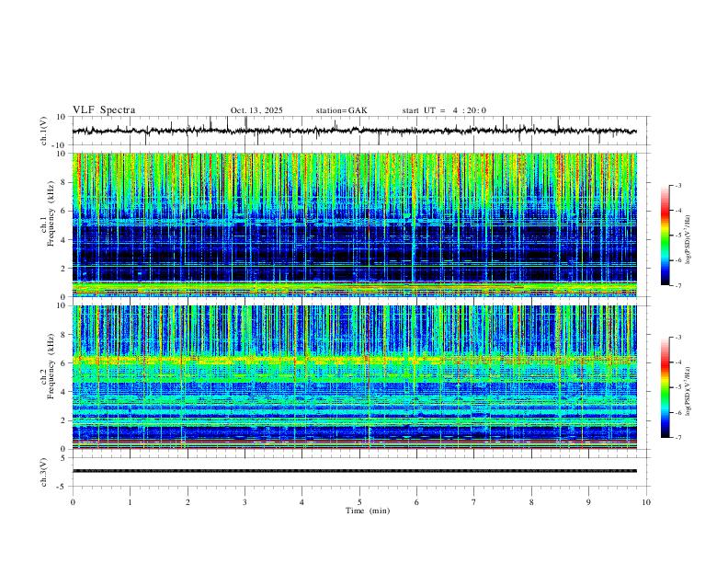Click the ch.3 flat black signal trace

[x=354, y=471]
